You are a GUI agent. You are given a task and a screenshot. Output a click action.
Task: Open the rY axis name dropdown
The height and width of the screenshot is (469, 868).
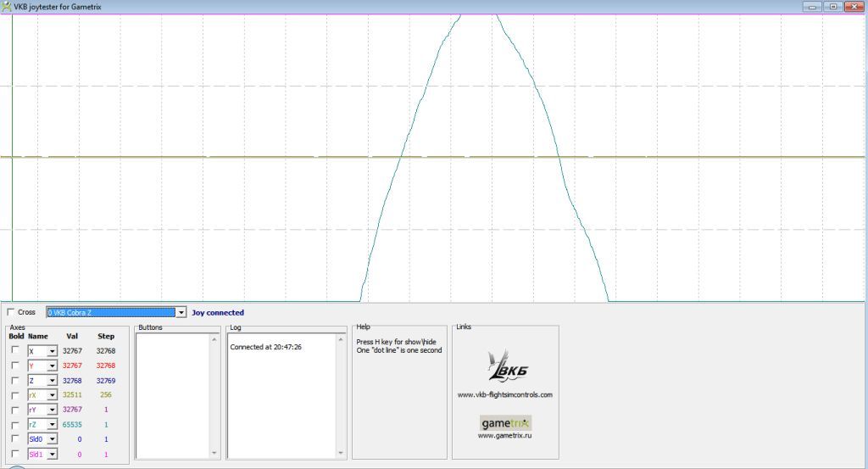[51, 410]
